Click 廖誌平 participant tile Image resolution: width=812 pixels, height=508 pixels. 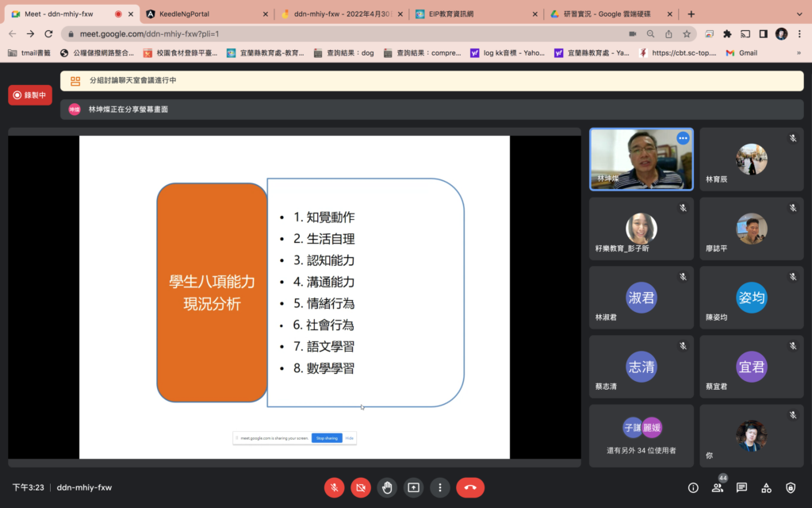point(752,229)
